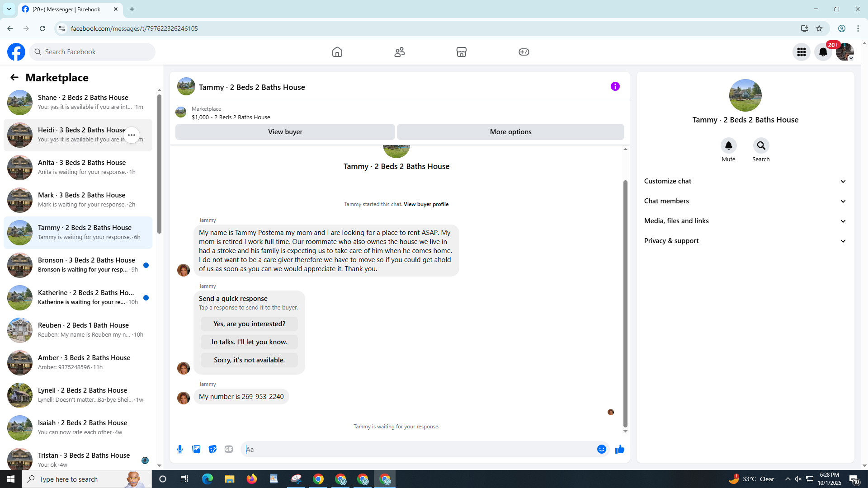Open Katherine's 2 Beds 2 Baths chat
Viewport: 868px width, 488px height.
point(78,297)
